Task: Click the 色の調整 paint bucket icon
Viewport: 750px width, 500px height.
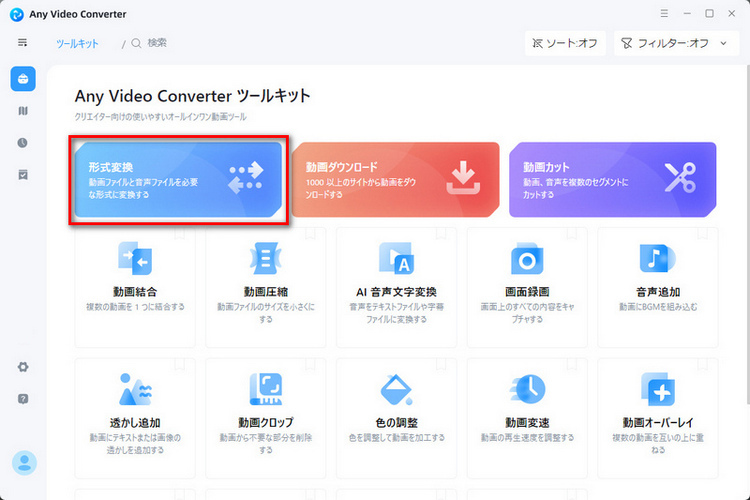Action: tap(397, 389)
